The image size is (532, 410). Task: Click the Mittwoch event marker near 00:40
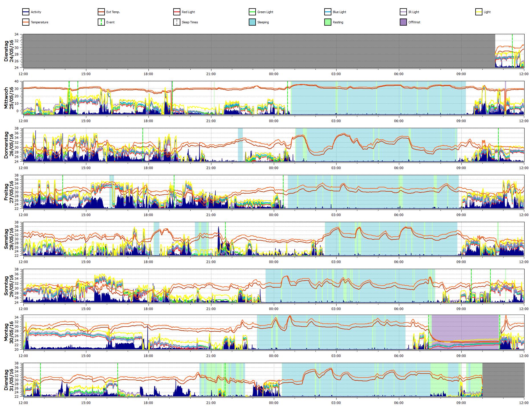[x=288, y=98]
